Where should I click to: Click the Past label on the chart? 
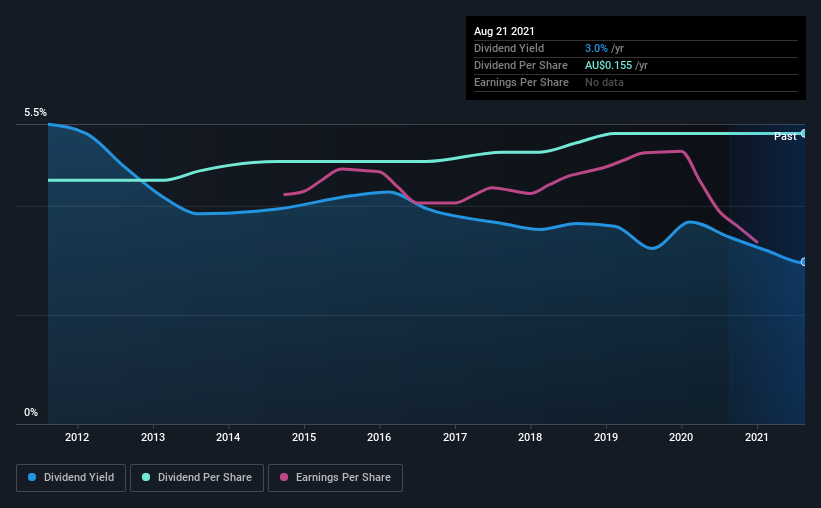(x=785, y=136)
